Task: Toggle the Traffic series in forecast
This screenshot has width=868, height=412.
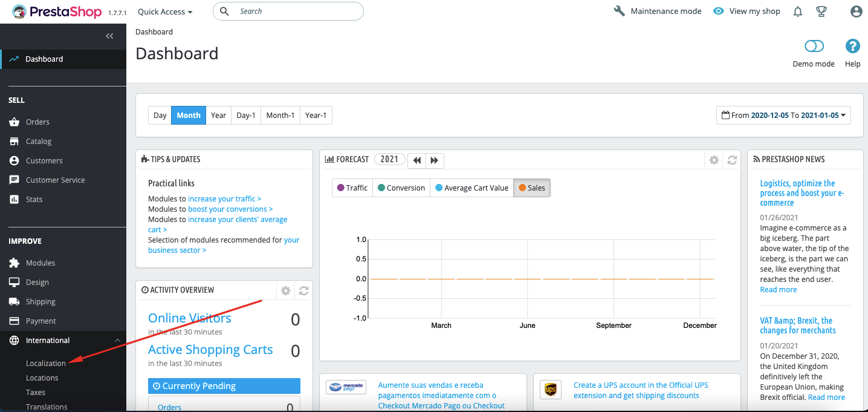Action: (x=352, y=188)
